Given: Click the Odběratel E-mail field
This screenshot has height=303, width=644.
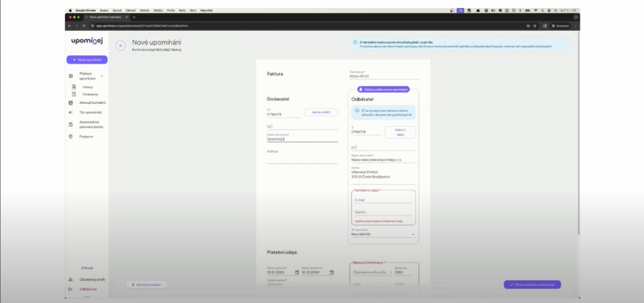Looking at the screenshot, I should tap(383, 200).
